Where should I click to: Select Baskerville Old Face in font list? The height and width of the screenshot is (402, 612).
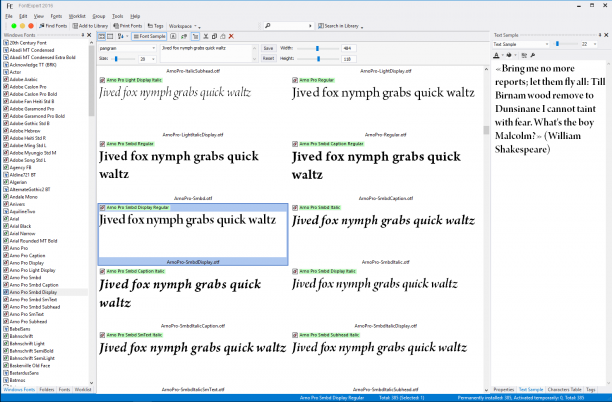(30, 365)
